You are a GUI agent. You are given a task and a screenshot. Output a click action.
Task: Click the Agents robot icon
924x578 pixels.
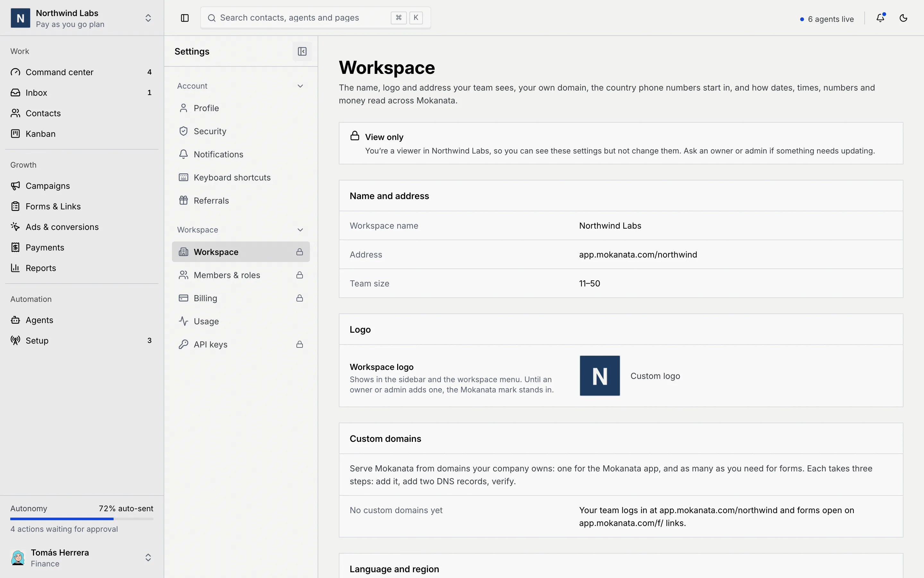tap(15, 320)
